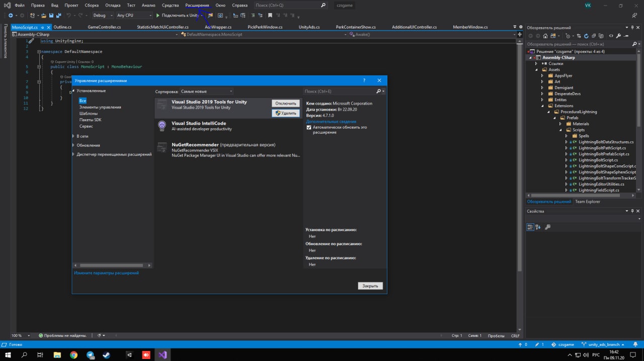The image size is (644, 361).
Task: Click the Solution Explorer search box
Action: pos(581,44)
